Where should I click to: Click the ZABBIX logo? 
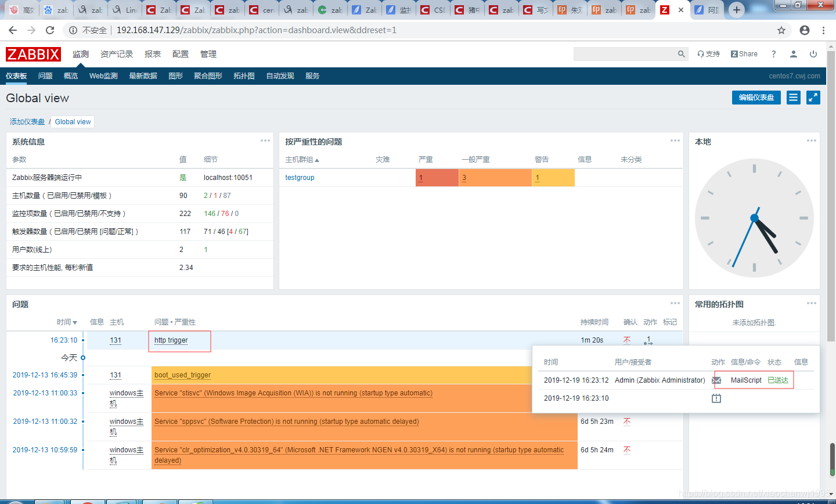coord(33,54)
